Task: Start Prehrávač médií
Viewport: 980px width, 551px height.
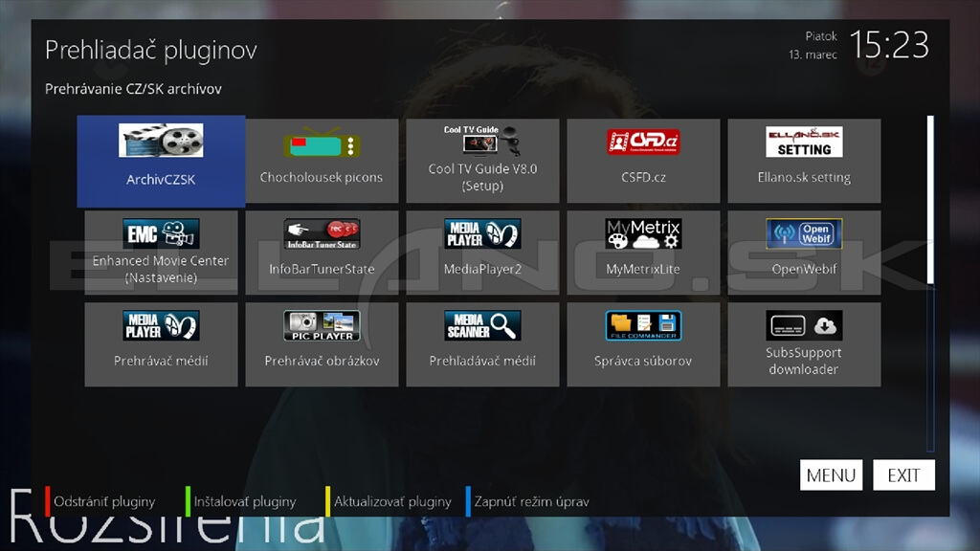Action: point(160,342)
